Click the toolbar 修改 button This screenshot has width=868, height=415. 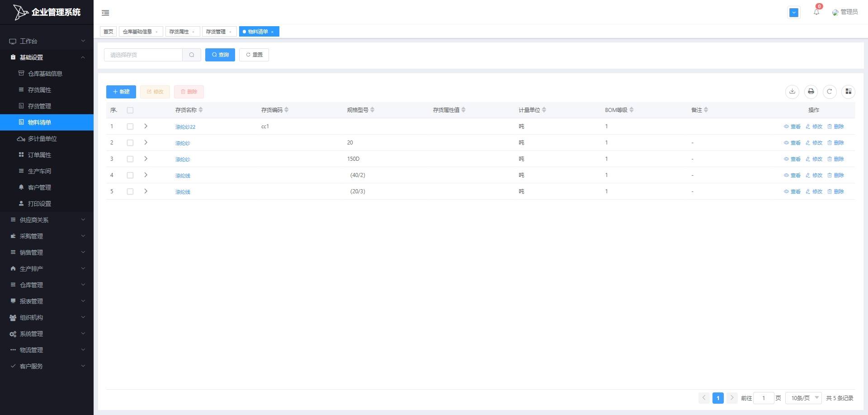(x=155, y=92)
